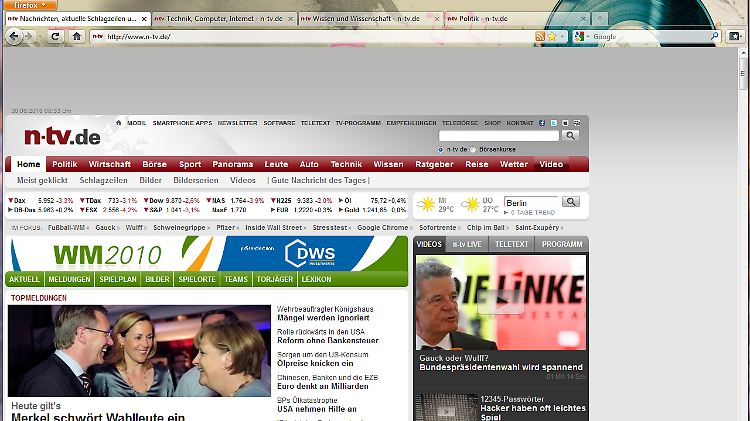Click the Firefox back arrow button
750x421 pixels.
13,36
